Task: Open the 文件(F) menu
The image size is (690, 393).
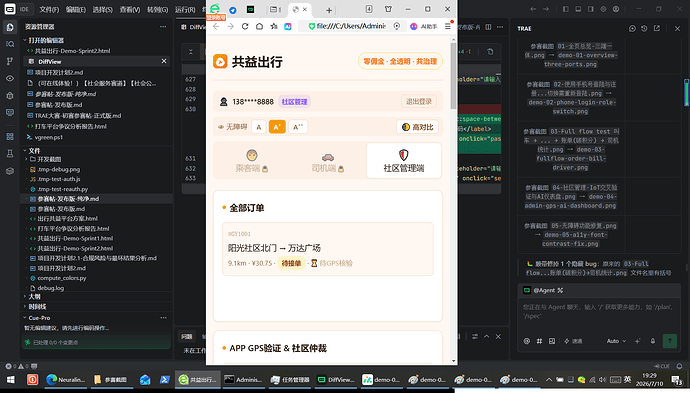Action: 49,9
